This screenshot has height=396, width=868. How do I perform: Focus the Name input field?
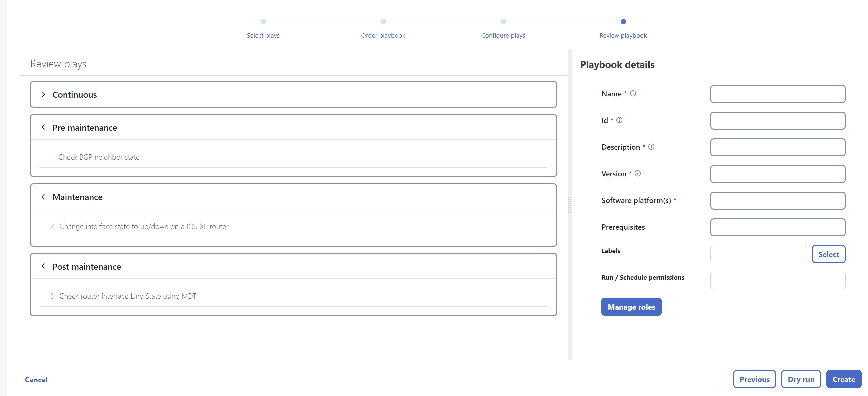coord(777,94)
